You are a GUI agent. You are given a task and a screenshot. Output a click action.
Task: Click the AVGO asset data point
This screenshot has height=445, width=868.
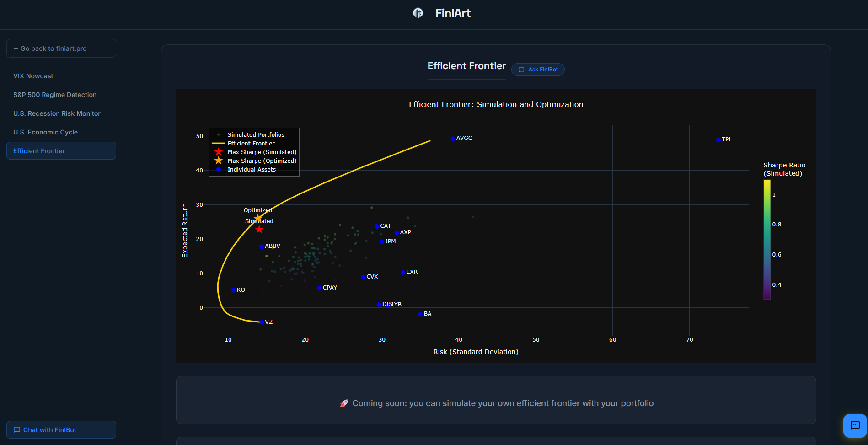tap(453, 138)
